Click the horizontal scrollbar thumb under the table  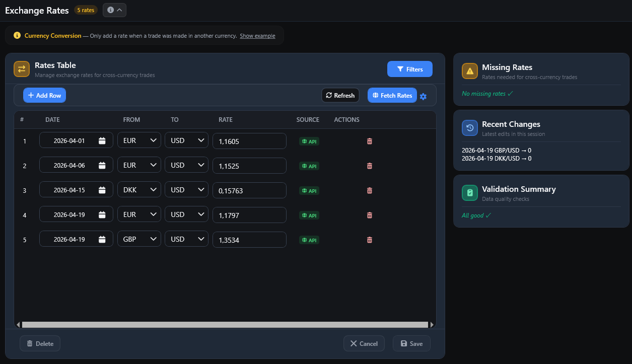[225, 325]
